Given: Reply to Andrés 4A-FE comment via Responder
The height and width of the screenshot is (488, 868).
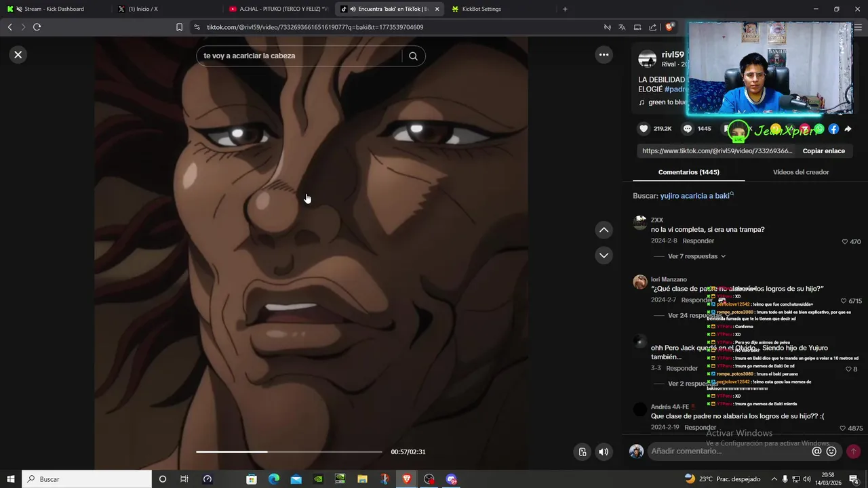Looking at the screenshot, I should click(x=700, y=428).
